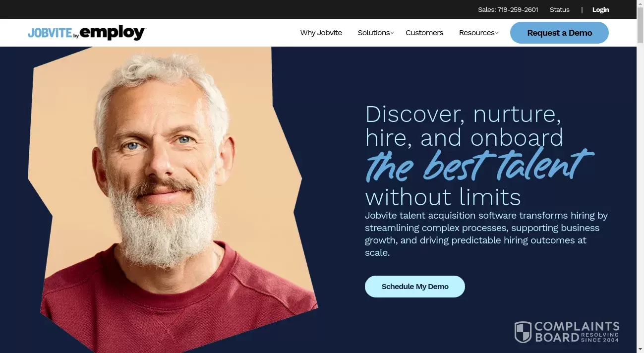The image size is (644, 353).
Task: Expand the Solutions dropdown chevron
Action: click(392, 33)
